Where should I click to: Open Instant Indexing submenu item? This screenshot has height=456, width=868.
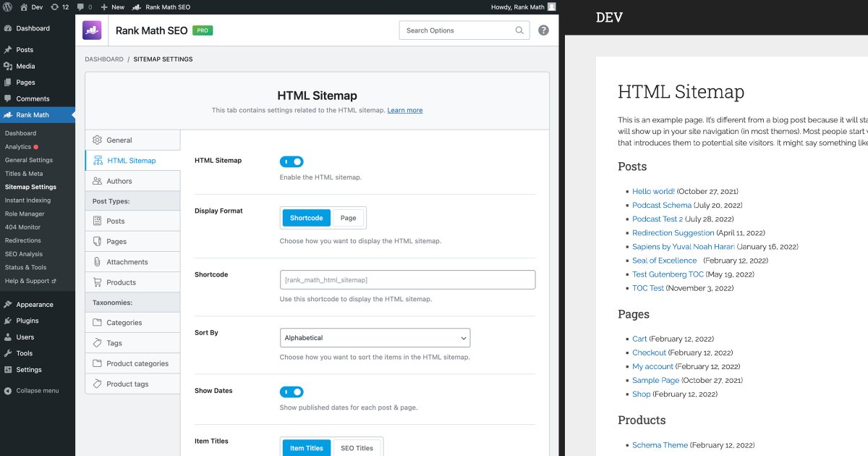(27, 200)
